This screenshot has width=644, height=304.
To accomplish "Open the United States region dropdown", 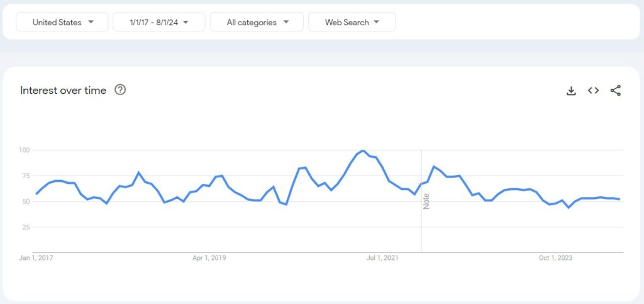I will pos(62,22).
